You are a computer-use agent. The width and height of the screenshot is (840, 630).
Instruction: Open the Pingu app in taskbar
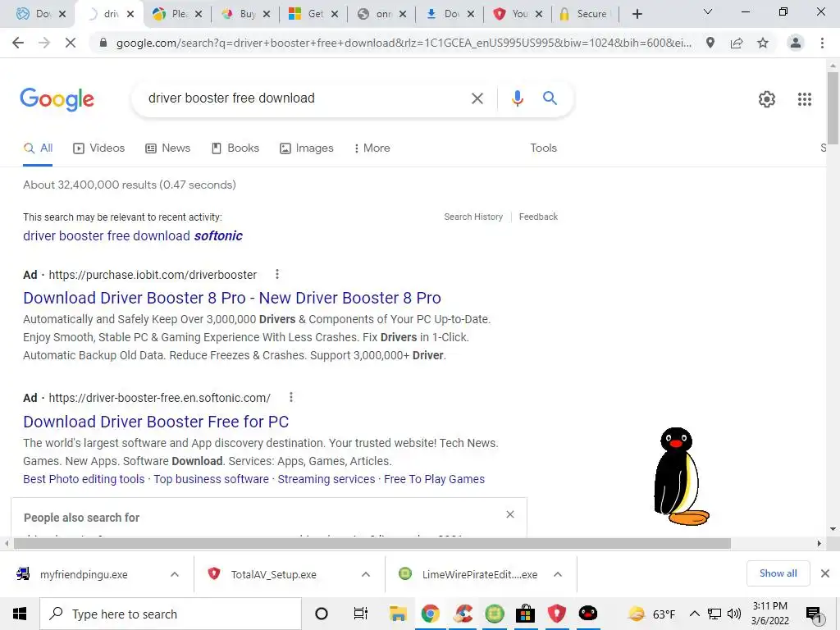[587, 613]
